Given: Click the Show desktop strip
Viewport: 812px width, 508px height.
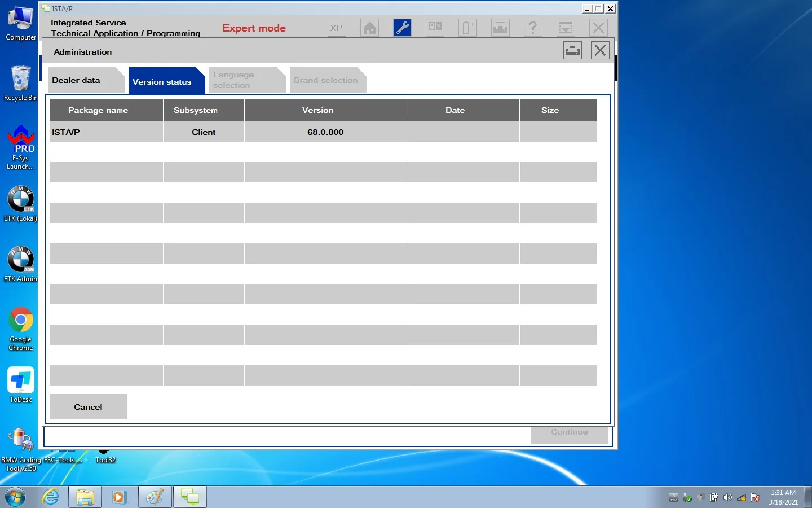Looking at the screenshot, I should (808, 497).
